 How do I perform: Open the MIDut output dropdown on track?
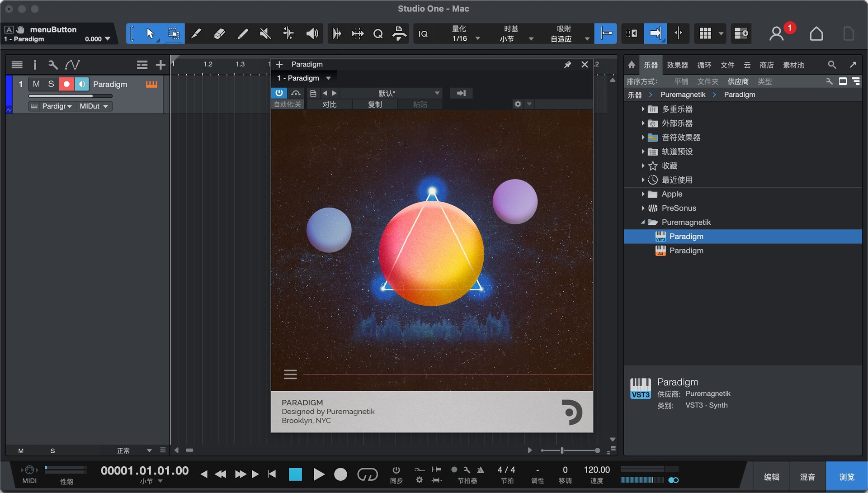[94, 106]
